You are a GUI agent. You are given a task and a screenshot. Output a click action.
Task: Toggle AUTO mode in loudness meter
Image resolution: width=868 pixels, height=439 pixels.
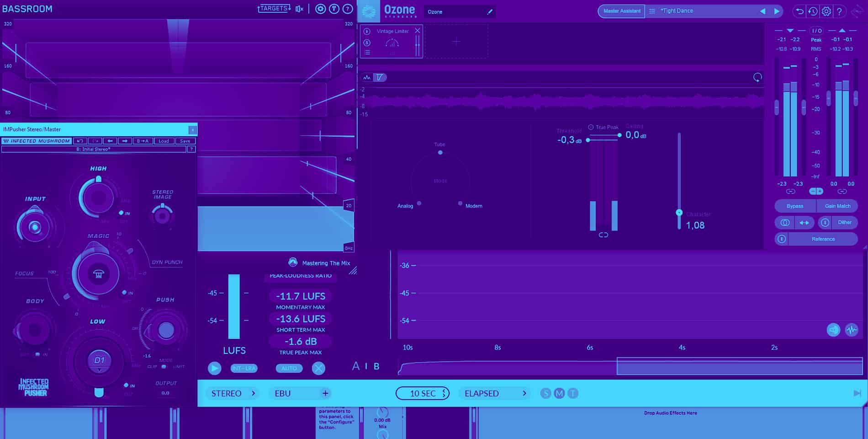click(289, 369)
